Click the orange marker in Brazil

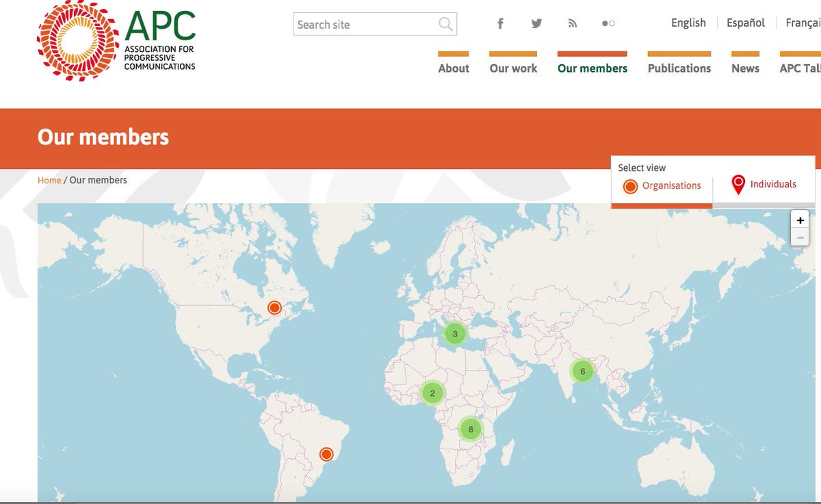click(x=326, y=454)
